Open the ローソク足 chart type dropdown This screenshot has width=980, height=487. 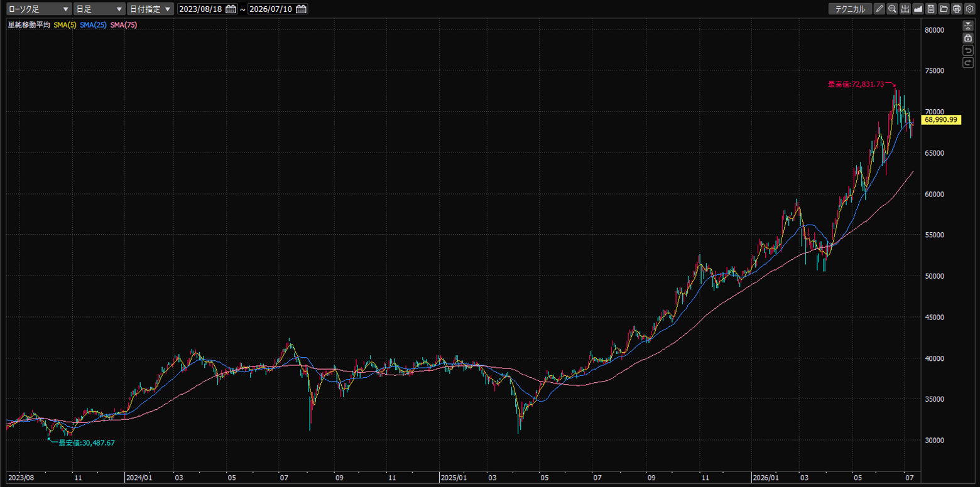click(x=38, y=9)
